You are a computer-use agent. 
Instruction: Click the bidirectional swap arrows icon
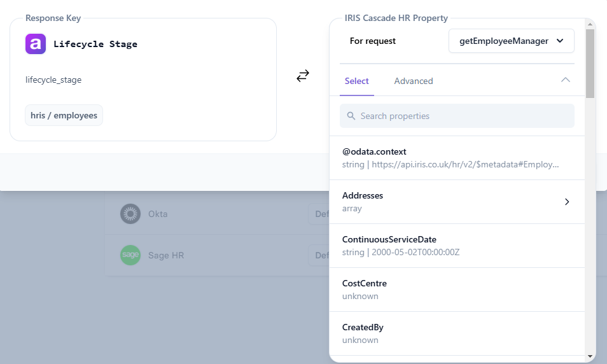(303, 76)
